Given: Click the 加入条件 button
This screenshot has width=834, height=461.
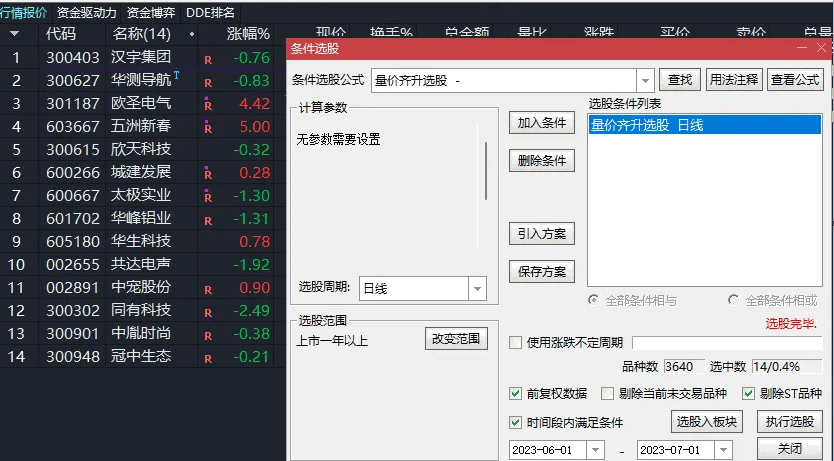Looking at the screenshot, I should pos(541,123).
